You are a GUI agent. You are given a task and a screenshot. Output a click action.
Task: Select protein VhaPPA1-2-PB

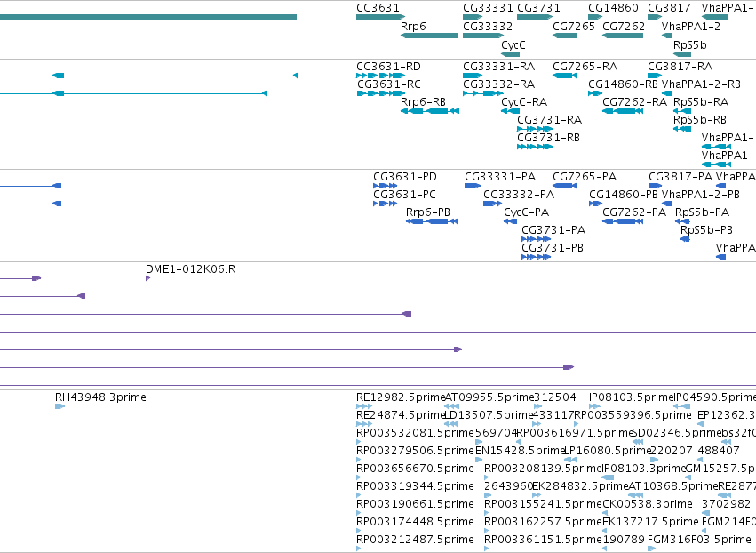pos(701,195)
